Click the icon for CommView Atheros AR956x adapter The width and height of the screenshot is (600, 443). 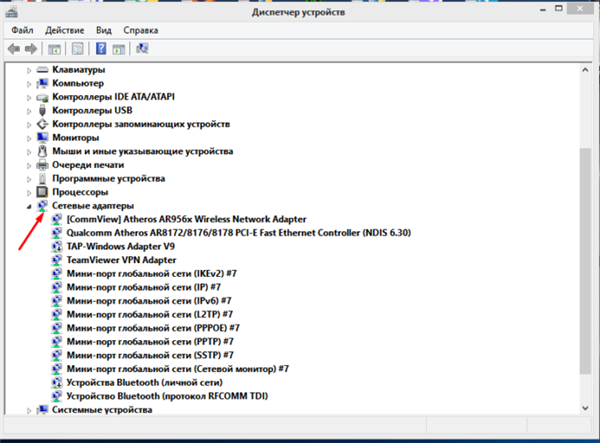point(57,219)
